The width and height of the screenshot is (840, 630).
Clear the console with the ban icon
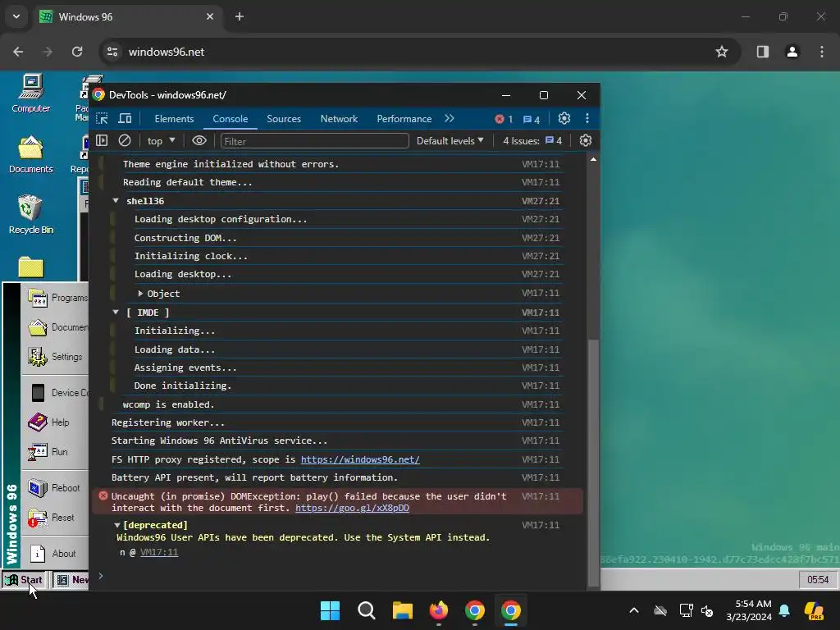coord(125,140)
